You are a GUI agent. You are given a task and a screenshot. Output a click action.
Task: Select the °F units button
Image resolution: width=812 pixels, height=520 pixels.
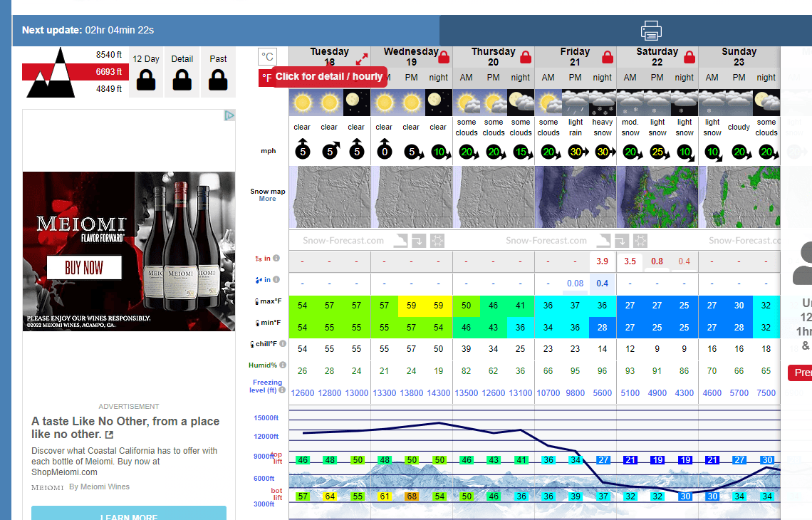[266, 78]
